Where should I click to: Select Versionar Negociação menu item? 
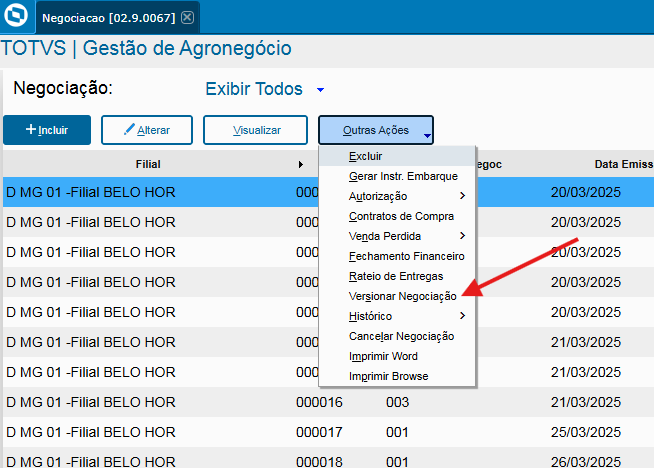(397, 296)
